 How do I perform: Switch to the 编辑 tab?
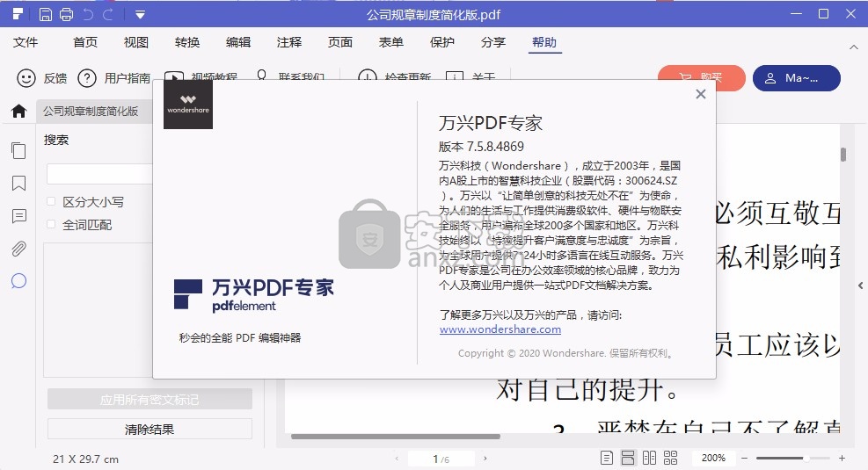[238, 42]
